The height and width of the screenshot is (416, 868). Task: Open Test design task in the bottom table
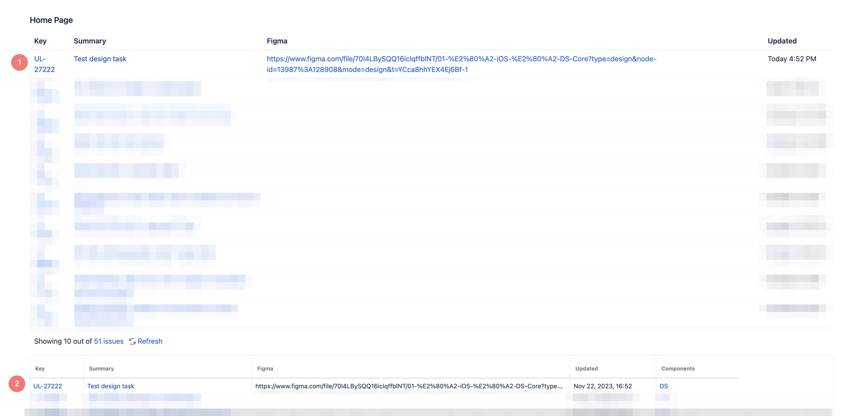coord(110,386)
